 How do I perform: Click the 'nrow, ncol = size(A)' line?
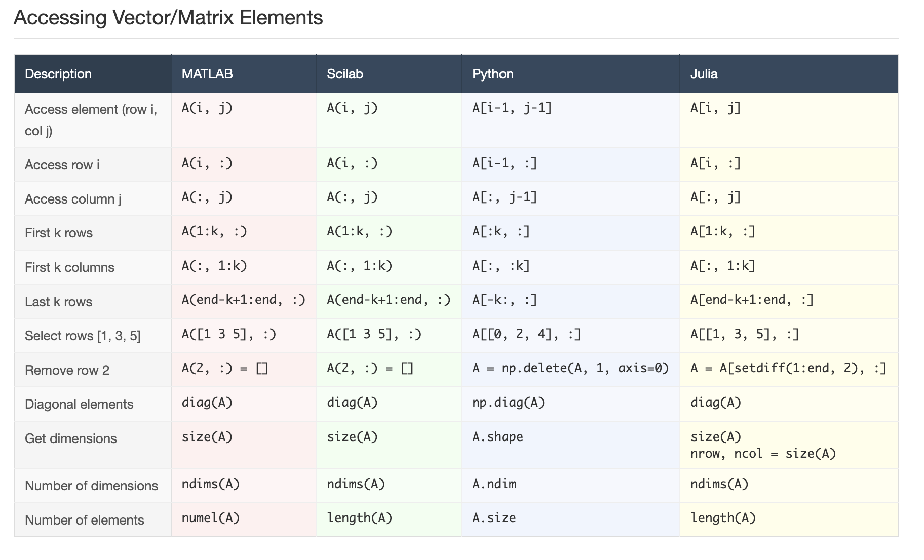[763, 453]
